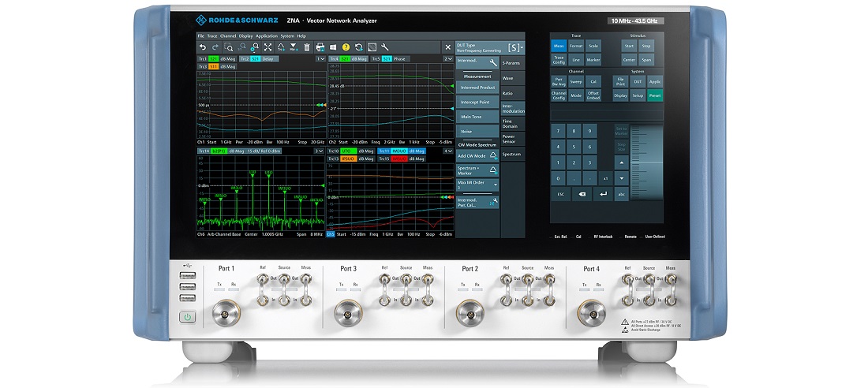Open diagram 1 selector dropdown

(320, 58)
